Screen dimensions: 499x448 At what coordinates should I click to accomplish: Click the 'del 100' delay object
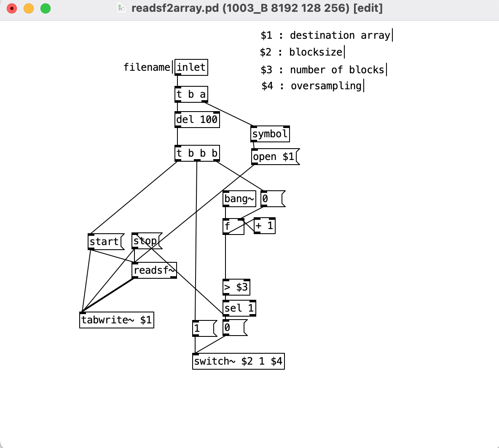[197, 120]
